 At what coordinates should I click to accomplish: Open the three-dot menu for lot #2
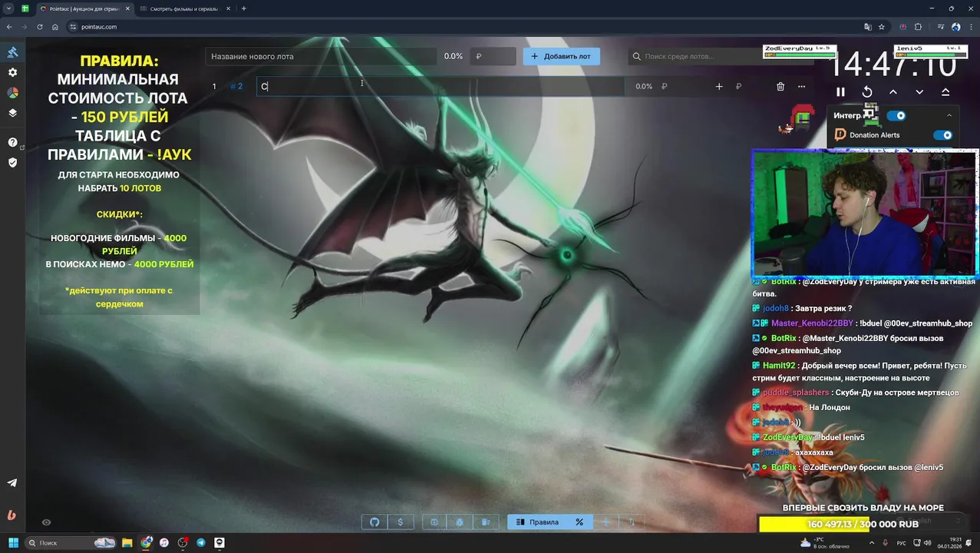[x=801, y=87]
